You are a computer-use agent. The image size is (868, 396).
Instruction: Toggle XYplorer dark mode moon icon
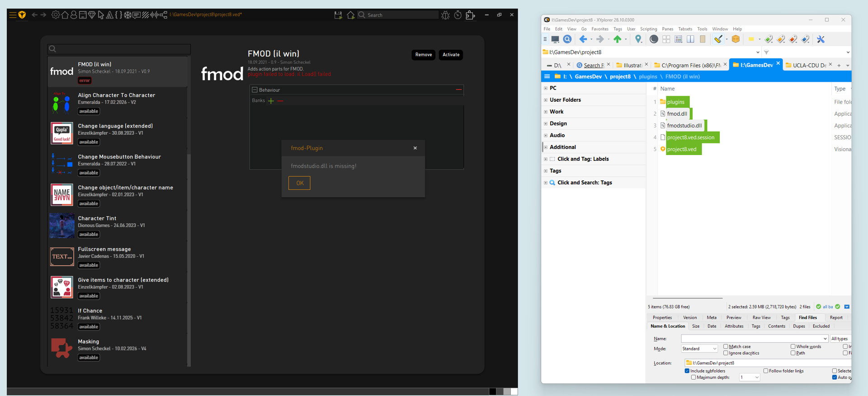pos(654,39)
